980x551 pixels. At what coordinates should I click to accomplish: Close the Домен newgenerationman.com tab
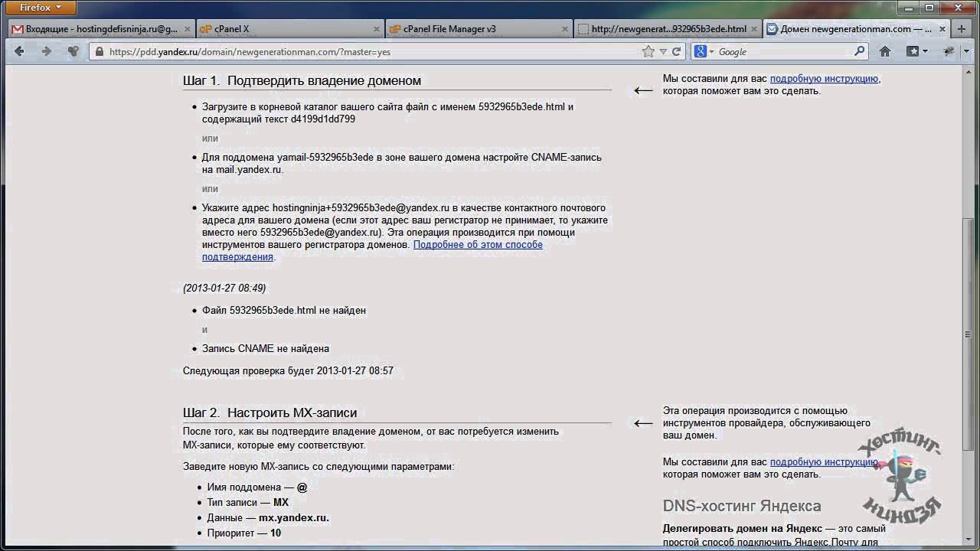click(x=942, y=29)
